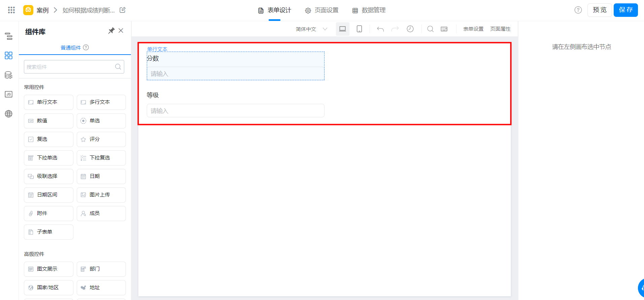Switch to mobile preview mode icon

click(359, 29)
